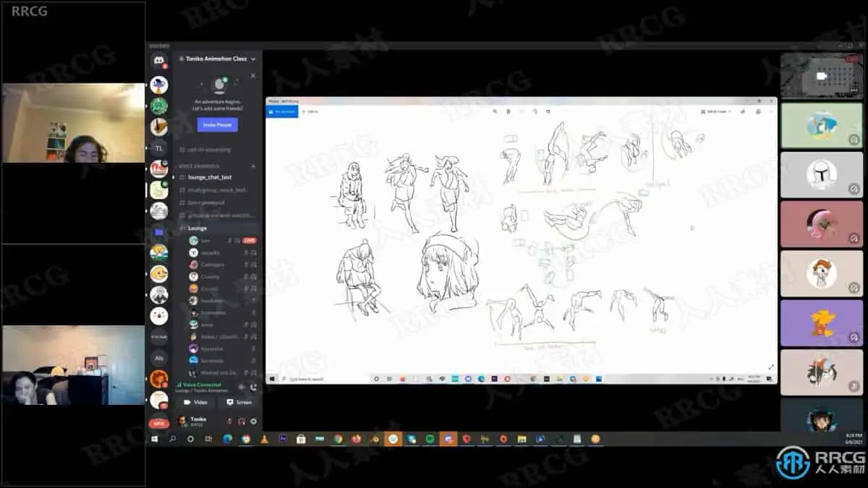Viewport: 868px width, 488px height.
Task: Click streamed Windows Start button inside shared screen
Action: (272, 379)
